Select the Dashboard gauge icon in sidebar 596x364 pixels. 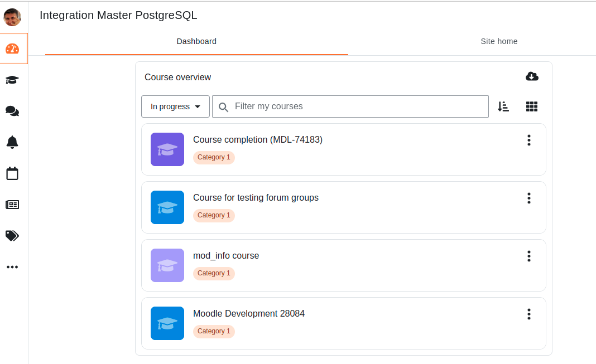pyautogui.click(x=12, y=48)
